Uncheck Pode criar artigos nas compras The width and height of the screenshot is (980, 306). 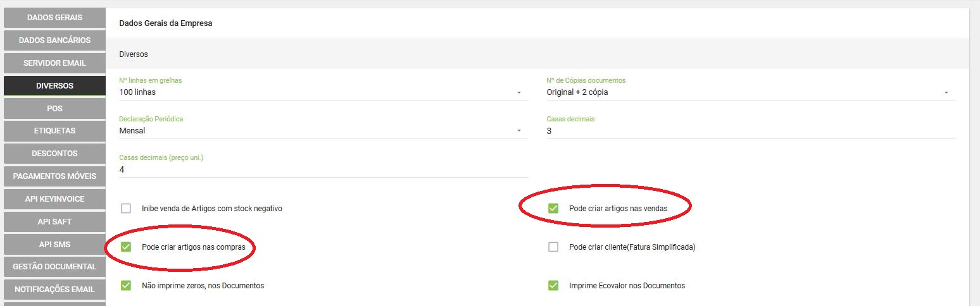(126, 247)
